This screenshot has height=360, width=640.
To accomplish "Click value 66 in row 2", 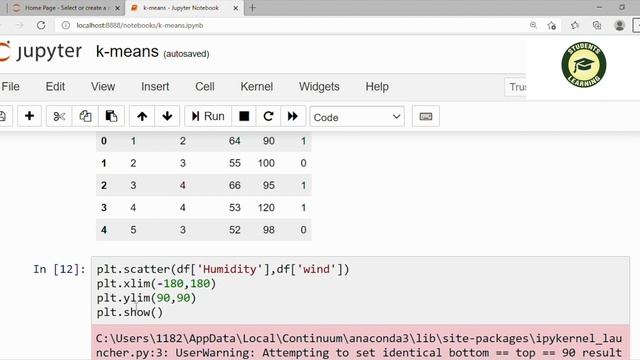I will (x=235, y=186).
